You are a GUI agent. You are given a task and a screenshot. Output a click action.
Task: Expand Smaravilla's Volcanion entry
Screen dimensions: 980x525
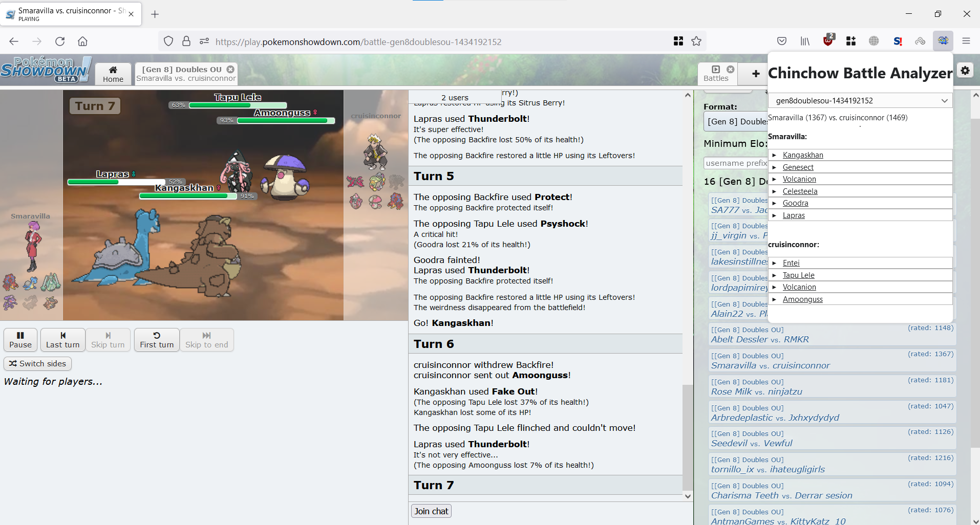860,179
